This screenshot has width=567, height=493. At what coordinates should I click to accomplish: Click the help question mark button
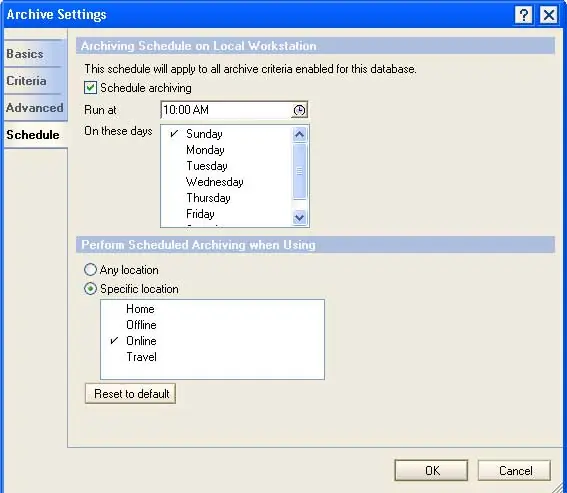pos(523,15)
